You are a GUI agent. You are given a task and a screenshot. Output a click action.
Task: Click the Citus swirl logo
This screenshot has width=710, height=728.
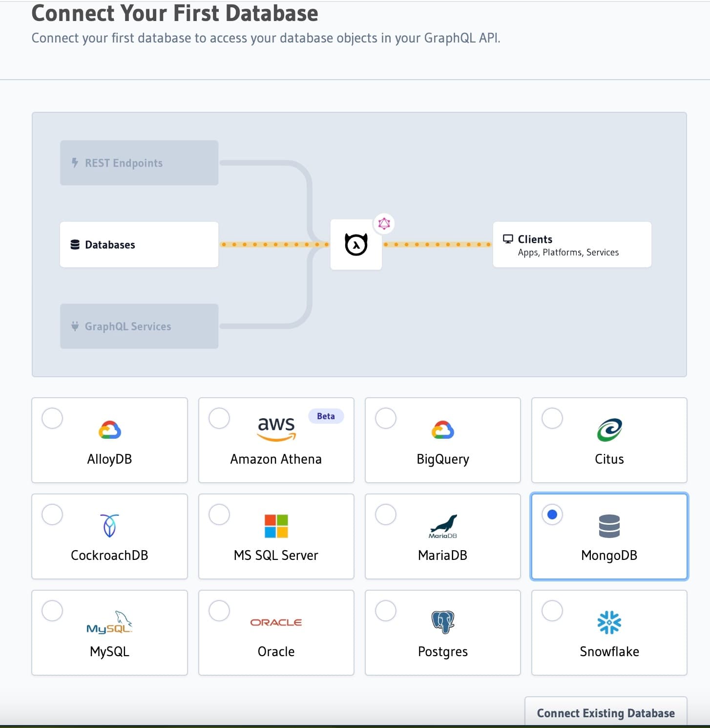pyautogui.click(x=609, y=430)
